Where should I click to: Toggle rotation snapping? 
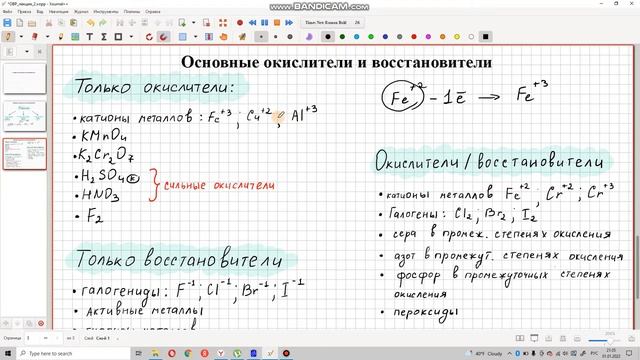(149, 37)
